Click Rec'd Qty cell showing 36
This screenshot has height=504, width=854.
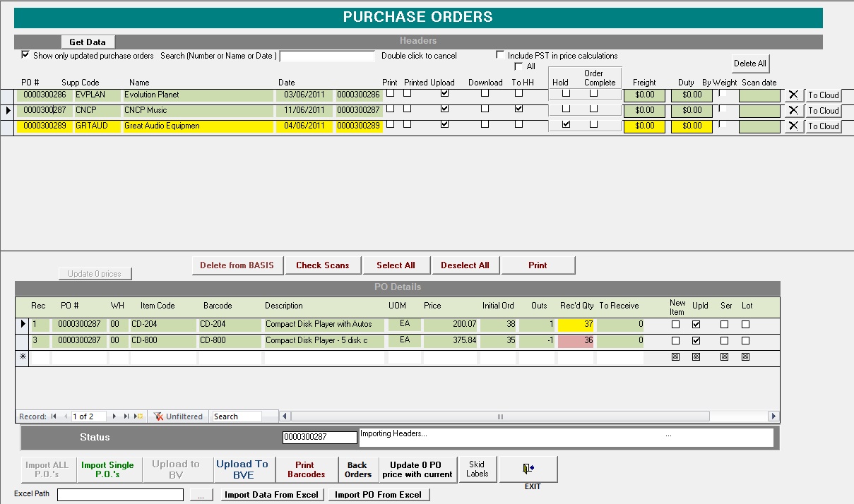pos(576,341)
